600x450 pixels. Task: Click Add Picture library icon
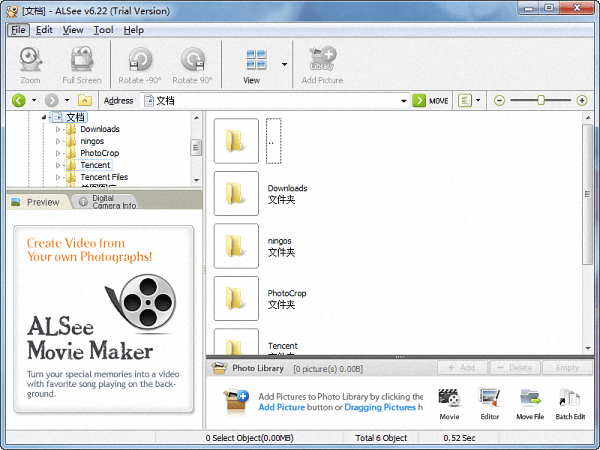coord(322,59)
